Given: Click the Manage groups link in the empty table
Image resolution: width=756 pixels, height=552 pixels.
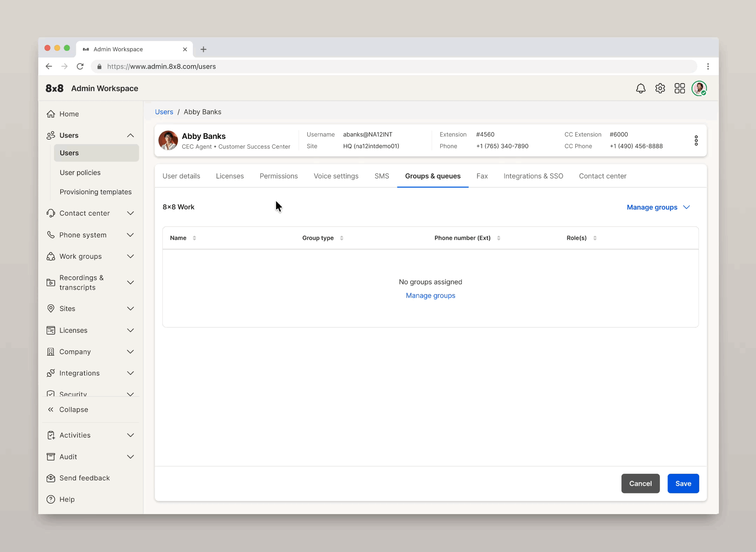Looking at the screenshot, I should 430,295.
